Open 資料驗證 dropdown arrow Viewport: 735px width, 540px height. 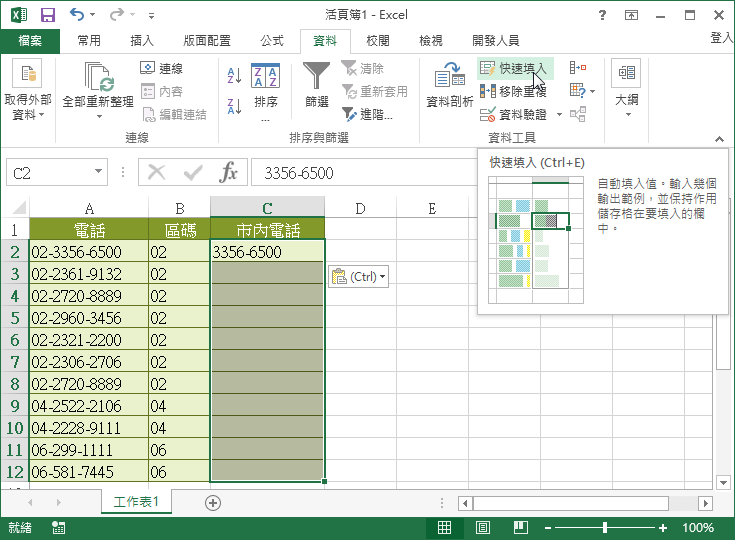559,114
